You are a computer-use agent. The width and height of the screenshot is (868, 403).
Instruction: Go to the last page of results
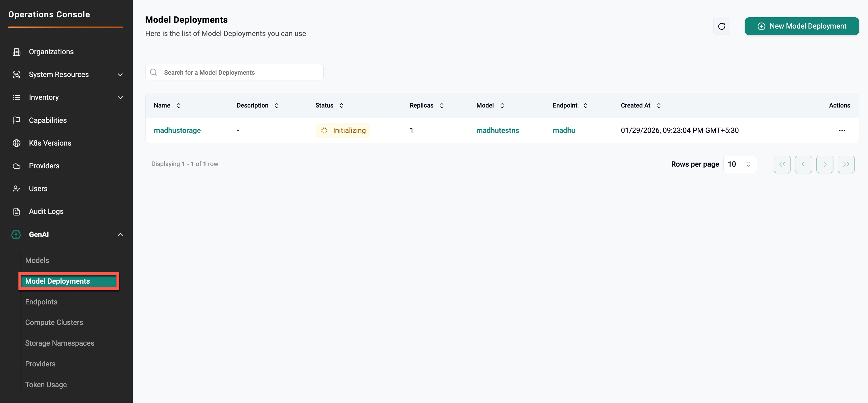tap(846, 164)
